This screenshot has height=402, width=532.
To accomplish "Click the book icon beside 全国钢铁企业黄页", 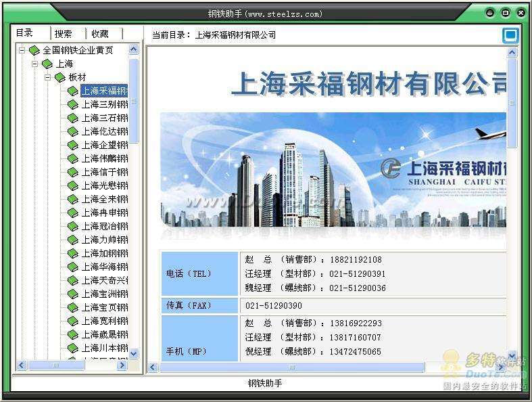I will (34, 50).
